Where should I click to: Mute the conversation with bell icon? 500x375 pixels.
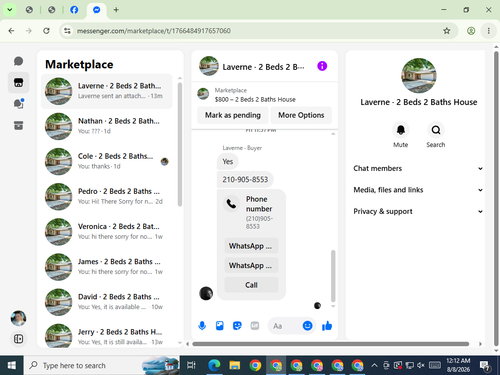[401, 130]
